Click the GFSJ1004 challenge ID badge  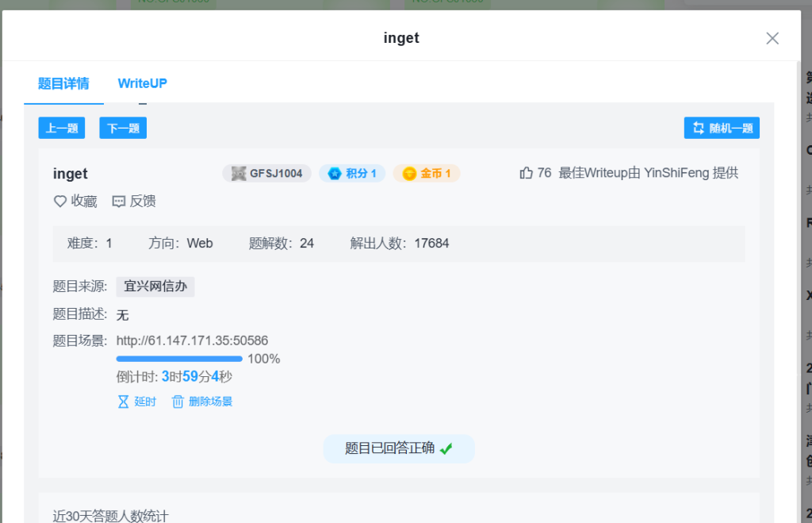pyautogui.click(x=266, y=173)
